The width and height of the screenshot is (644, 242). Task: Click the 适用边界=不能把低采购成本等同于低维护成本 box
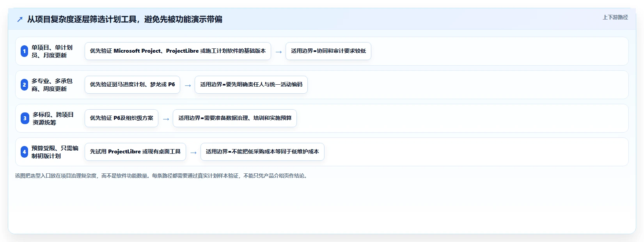pos(263,152)
